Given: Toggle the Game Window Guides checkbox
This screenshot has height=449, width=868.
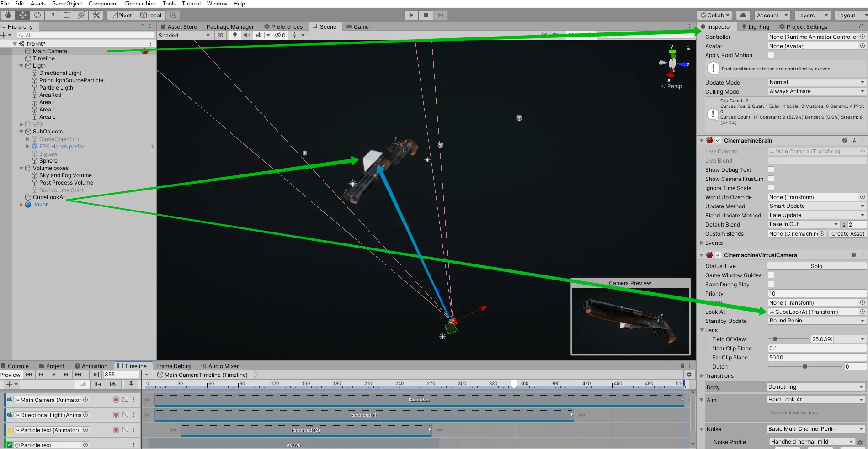Looking at the screenshot, I should coord(771,275).
